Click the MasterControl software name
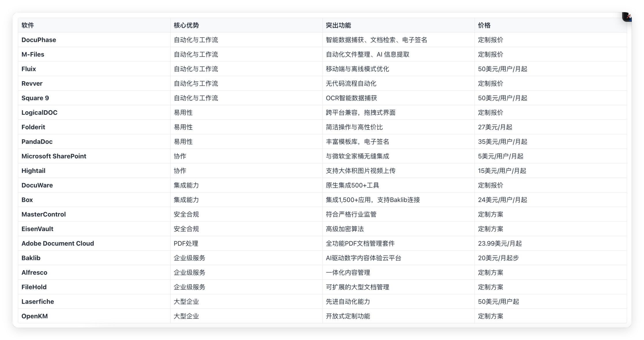This screenshot has height=340, width=644. 44,214
